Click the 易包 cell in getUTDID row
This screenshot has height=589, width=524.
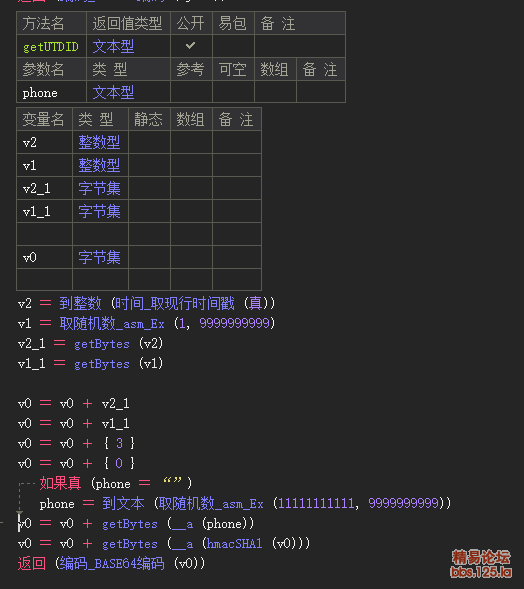point(233,46)
